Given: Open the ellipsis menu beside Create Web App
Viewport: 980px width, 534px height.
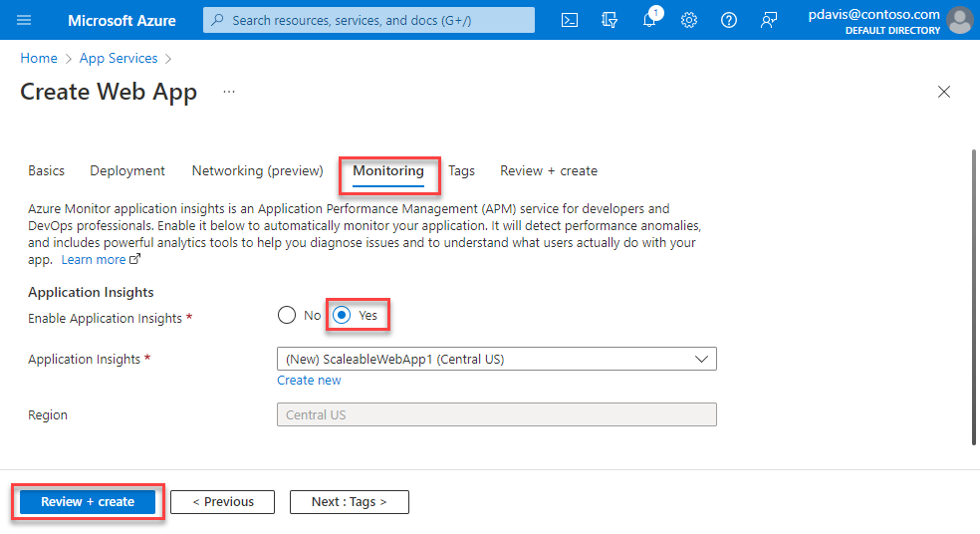Looking at the screenshot, I should tap(229, 92).
